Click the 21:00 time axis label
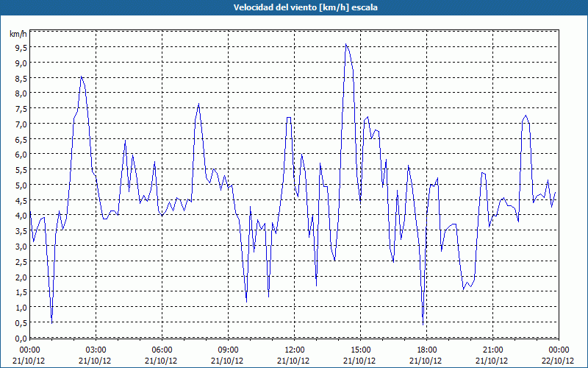This screenshot has width=588, height=368. (492, 350)
